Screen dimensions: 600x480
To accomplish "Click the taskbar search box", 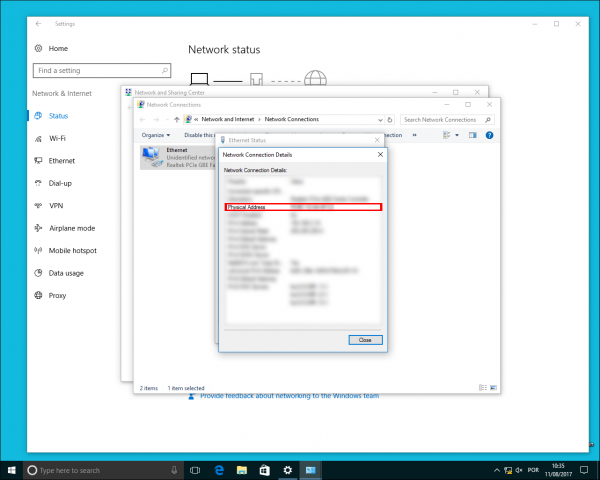I will pyautogui.click(x=103, y=470).
